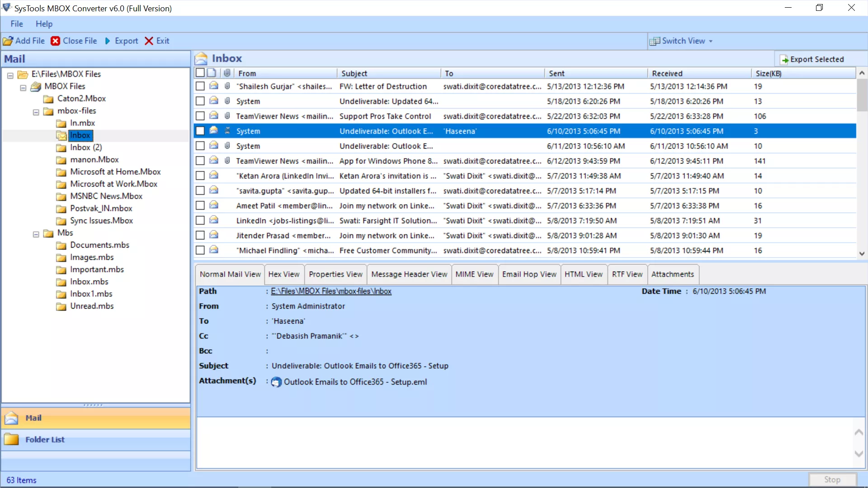This screenshot has height=488, width=868.
Task: Click the Outlook Emails Setup.eml attachment icon
Action: click(276, 382)
